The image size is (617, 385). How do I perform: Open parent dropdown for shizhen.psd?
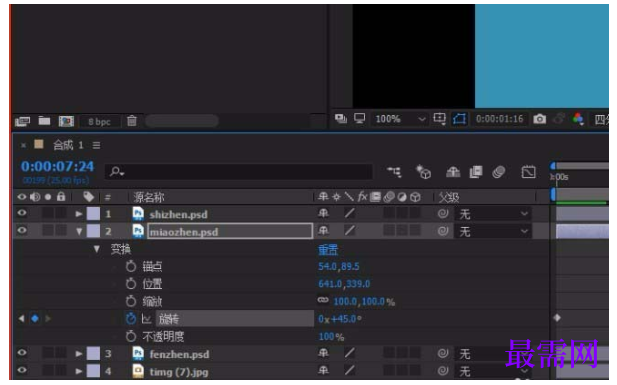click(493, 214)
